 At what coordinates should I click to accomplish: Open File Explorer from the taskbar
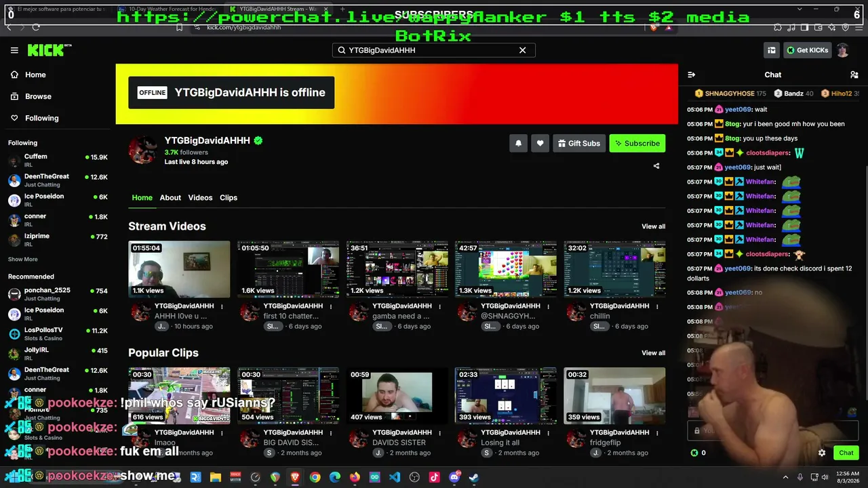coord(215,477)
